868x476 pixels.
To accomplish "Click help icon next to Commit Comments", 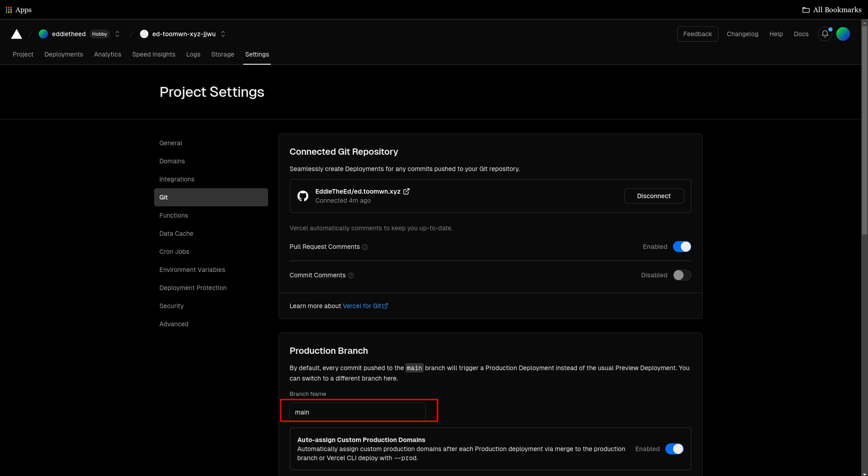I will tap(351, 276).
